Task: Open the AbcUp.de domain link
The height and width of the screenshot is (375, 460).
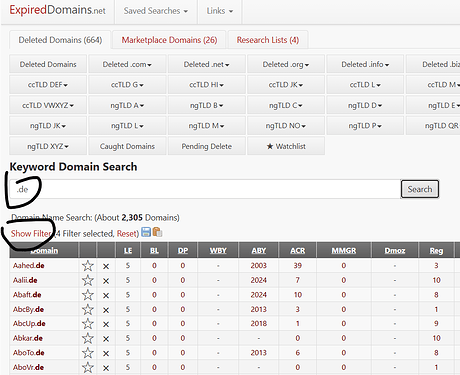Action: point(29,323)
